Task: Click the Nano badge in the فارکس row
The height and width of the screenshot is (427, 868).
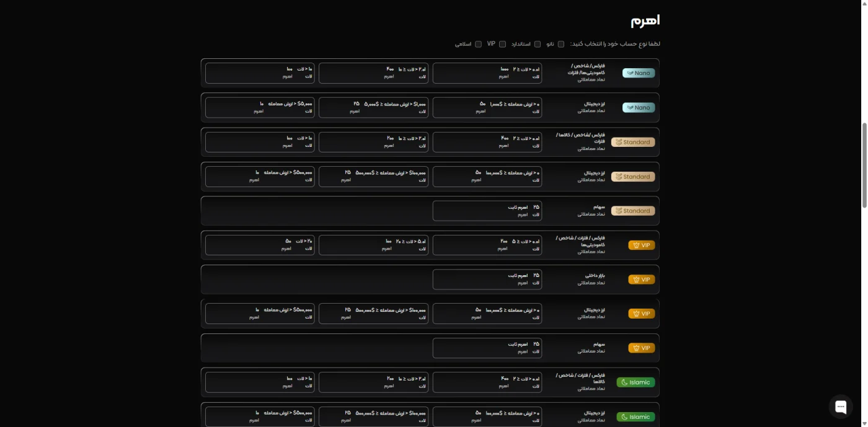Action: (639, 73)
